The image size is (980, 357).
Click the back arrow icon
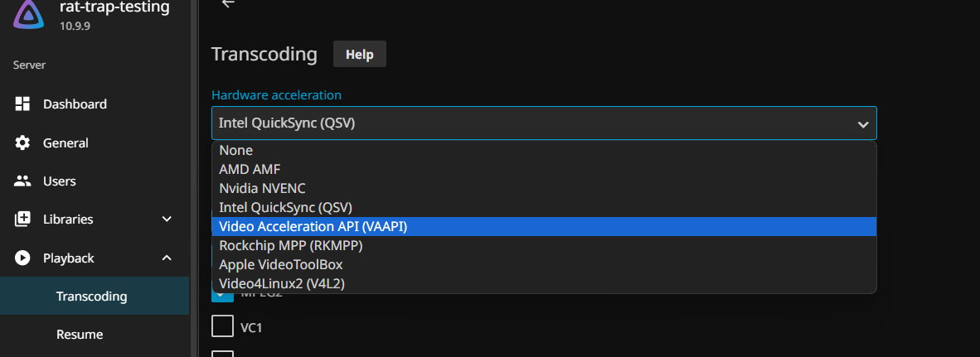(x=228, y=3)
